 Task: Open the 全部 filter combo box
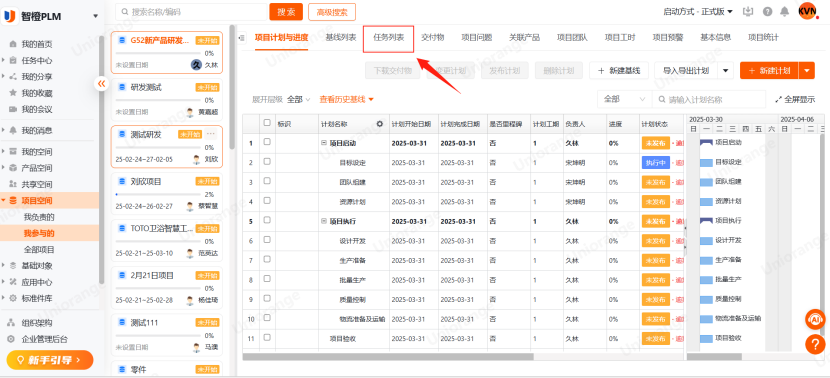point(624,99)
